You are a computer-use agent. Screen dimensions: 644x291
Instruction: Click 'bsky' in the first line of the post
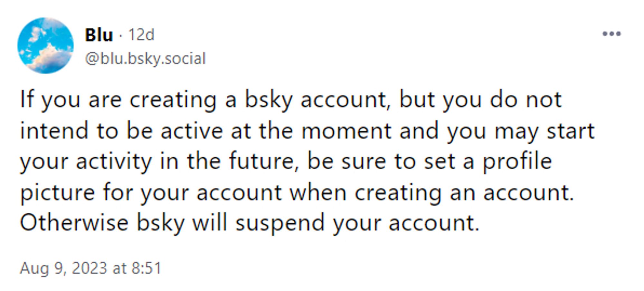click(269, 100)
